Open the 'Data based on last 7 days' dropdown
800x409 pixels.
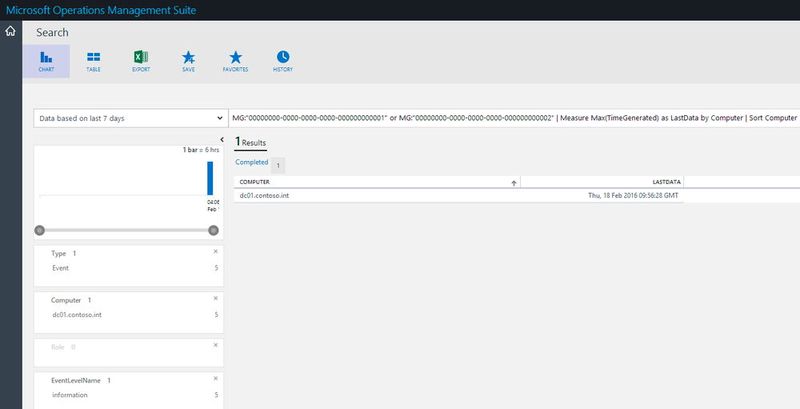point(131,118)
